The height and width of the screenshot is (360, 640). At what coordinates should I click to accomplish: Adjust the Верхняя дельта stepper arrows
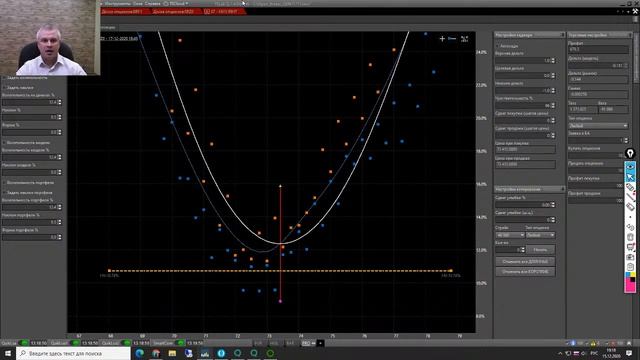(553, 60)
